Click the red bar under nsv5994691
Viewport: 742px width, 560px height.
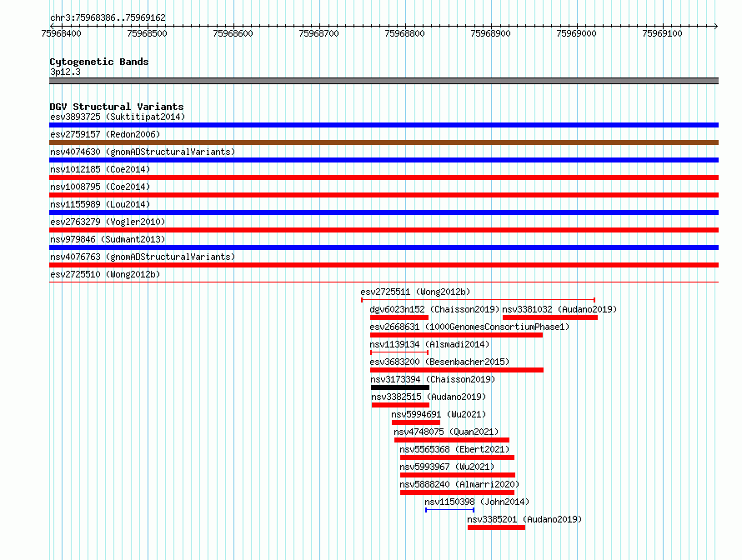(416, 422)
